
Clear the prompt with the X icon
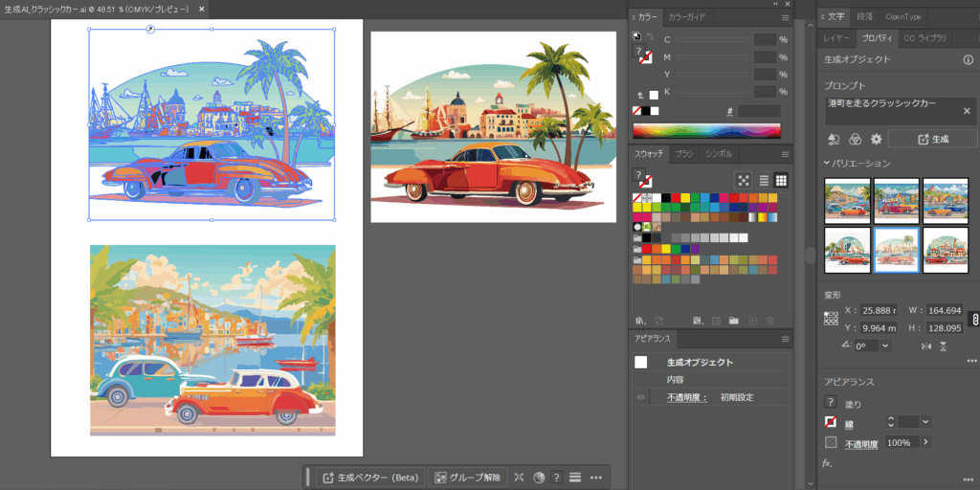pyautogui.click(x=966, y=111)
